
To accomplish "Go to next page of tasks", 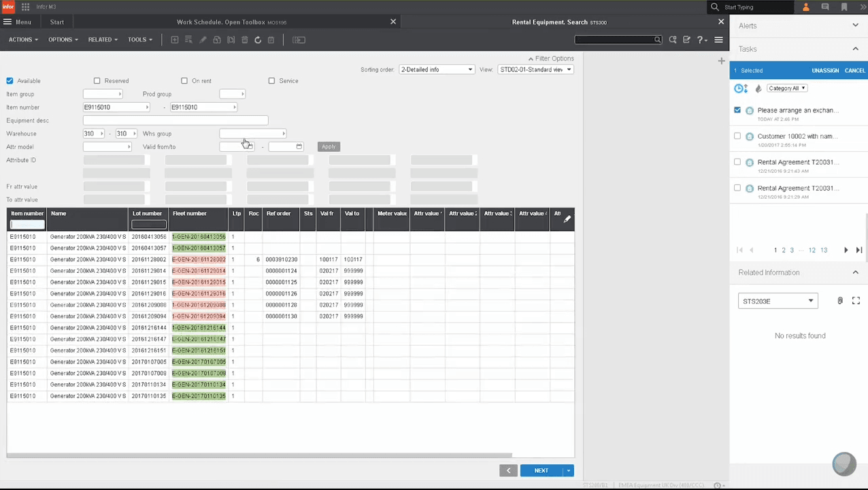I will pyautogui.click(x=846, y=250).
